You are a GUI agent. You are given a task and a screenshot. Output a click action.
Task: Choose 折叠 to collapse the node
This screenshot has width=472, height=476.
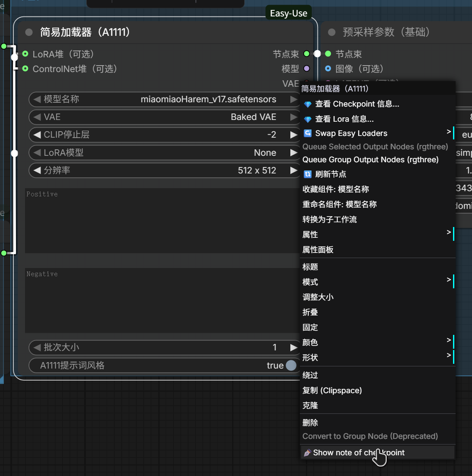pos(377,312)
